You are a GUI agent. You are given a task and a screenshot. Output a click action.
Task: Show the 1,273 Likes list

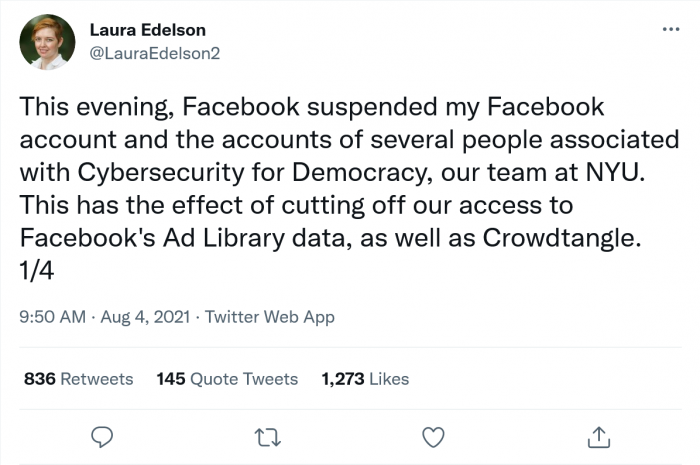tap(365, 379)
